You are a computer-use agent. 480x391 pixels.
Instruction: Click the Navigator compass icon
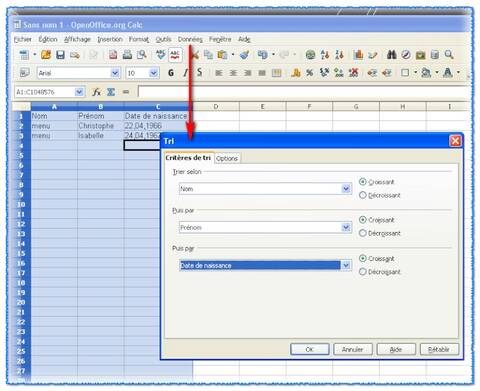click(x=406, y=55)
